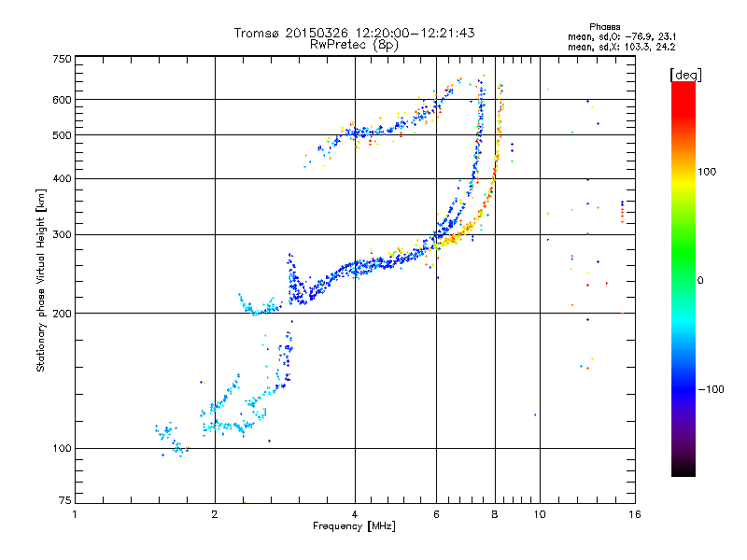Viewport: 747px width, 560px height.
Task: Click the colorbar tick label '-100'
Action: point(712,389)
